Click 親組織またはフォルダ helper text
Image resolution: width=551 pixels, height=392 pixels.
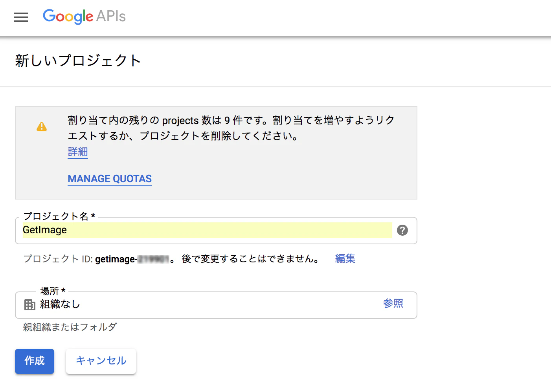70,327
